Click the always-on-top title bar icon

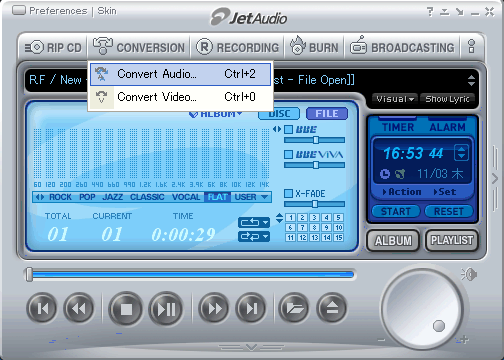tap(445, 12)
